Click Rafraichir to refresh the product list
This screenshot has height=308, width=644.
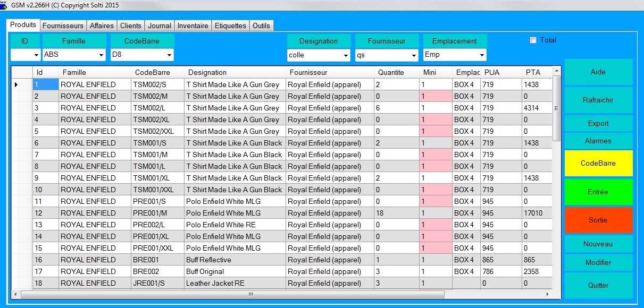(x=598, y=100)
